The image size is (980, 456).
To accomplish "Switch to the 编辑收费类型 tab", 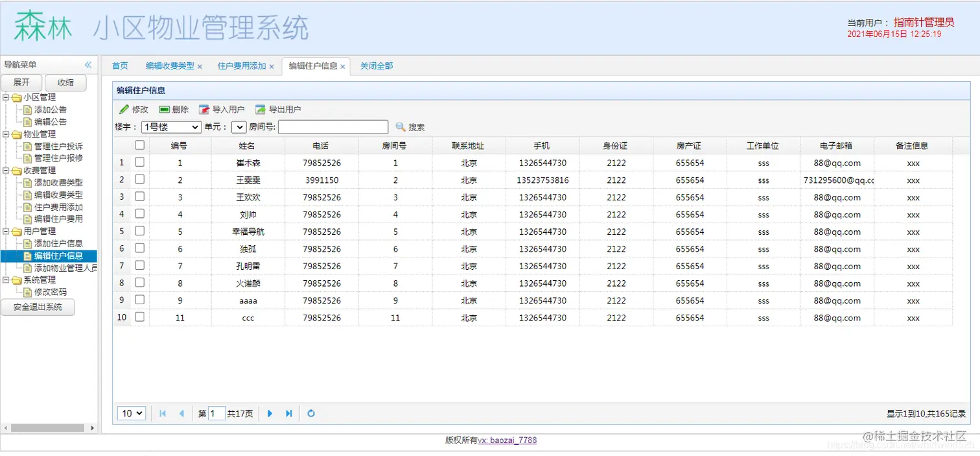I will point(170,66).
